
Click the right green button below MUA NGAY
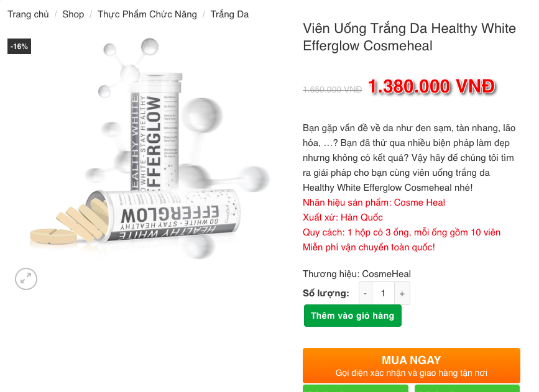[467, 388]
